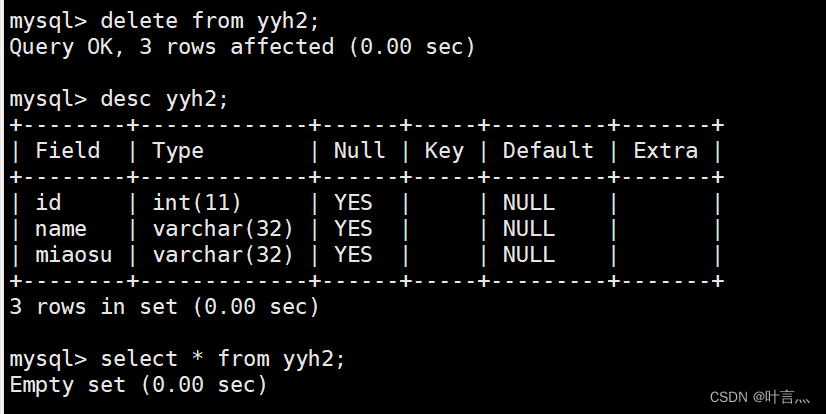This screenshot has width=826, height=414.
Task: Click NULL default in the miaosu row
Action: click(x=528, y=255)
